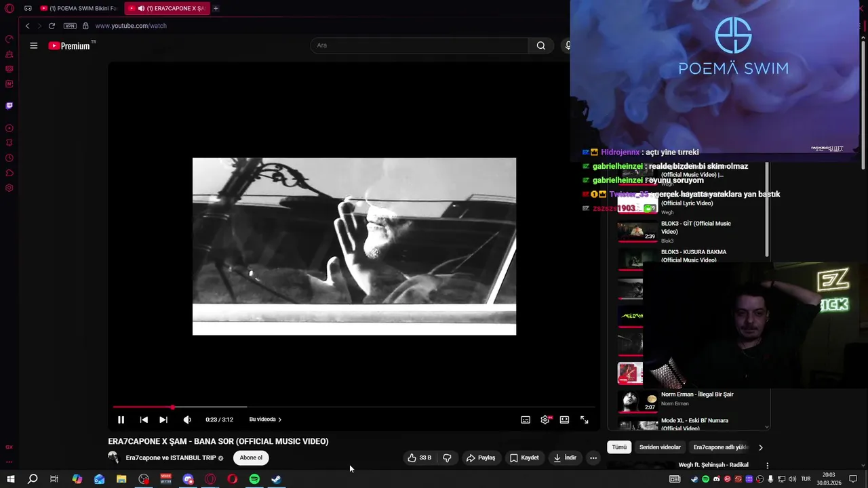View site info via the padlock icon
The image size is (868, 488).
[85, 26]
